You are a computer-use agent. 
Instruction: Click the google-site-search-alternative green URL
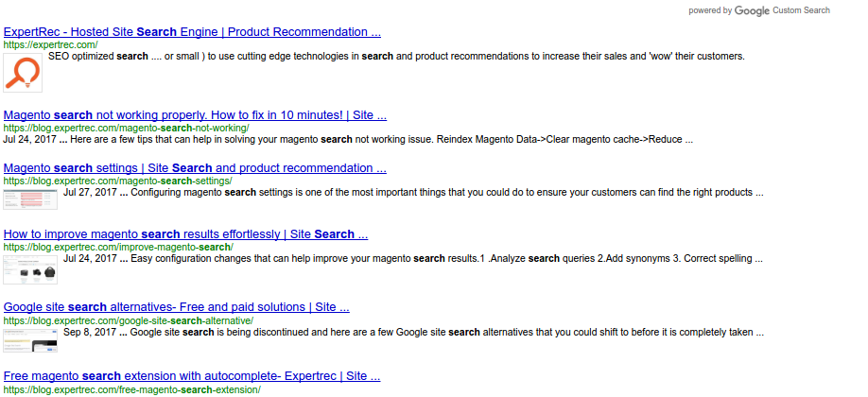click(129, 320)
